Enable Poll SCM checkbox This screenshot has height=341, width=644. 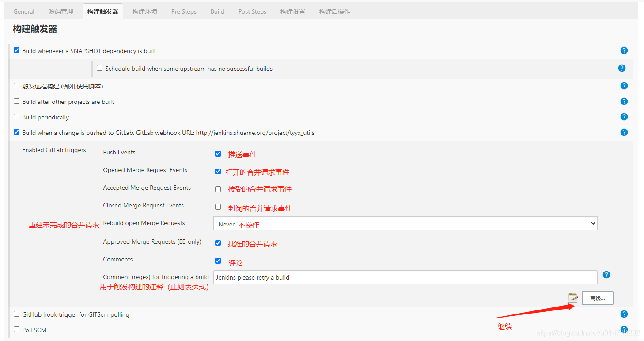[17, 330]
